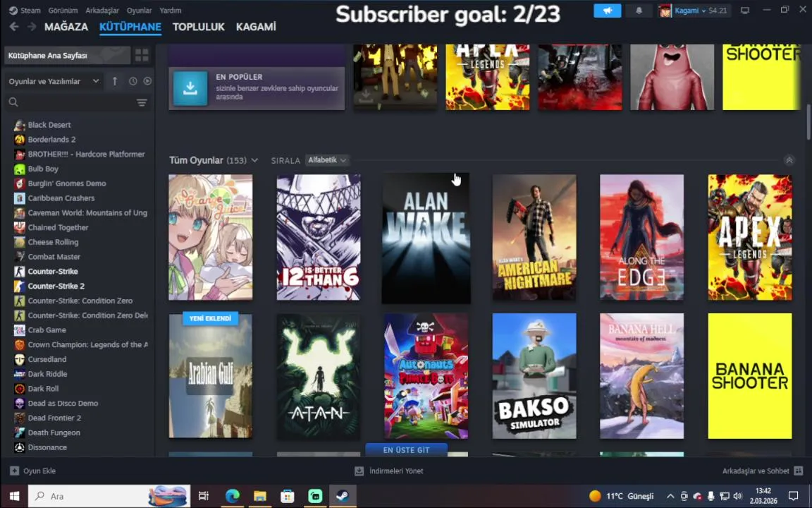Image resolution: width=812 pixels, height=508 pixels.
Task: Click the Windows Ara search box
Action: (x=109, y=496)
